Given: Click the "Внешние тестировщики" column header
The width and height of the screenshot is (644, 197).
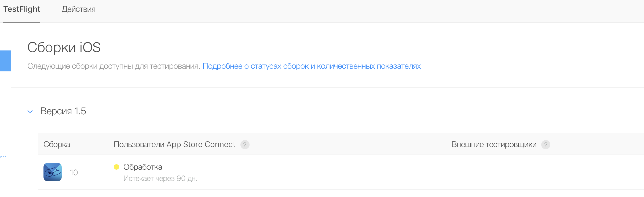Looking at the screenshot, I should click(x=494, y=144).
